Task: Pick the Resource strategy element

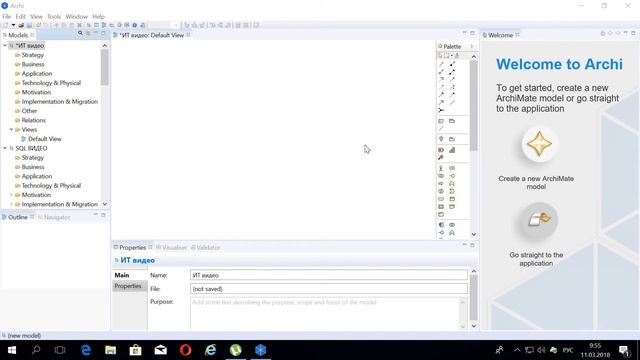Action: click(x=441, y=150)
